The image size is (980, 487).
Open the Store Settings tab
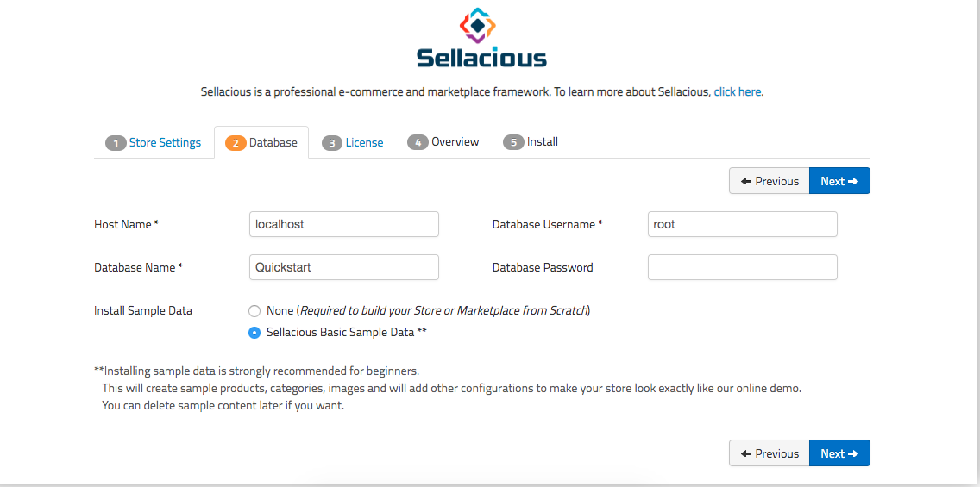(x=165, y=142)
